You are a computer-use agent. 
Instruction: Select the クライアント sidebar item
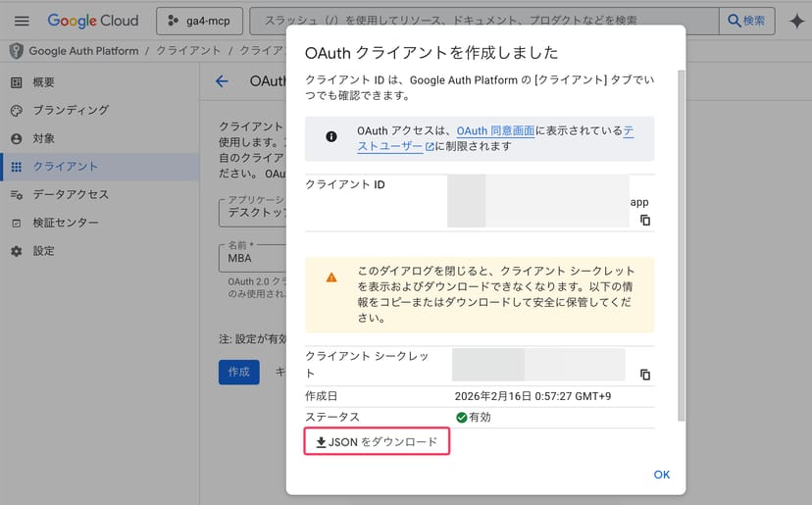(x=100, y=167)
